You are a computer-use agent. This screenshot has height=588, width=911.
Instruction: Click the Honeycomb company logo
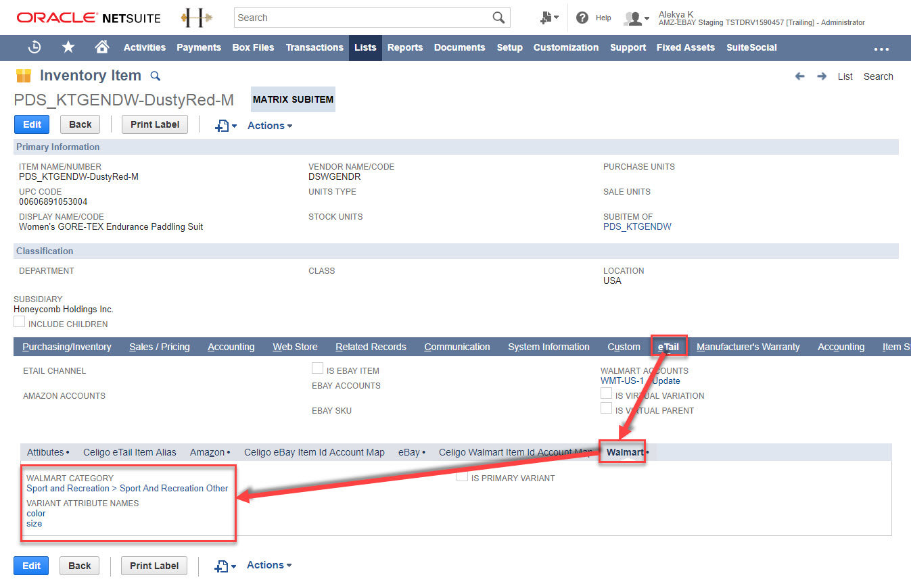(197, 18)
